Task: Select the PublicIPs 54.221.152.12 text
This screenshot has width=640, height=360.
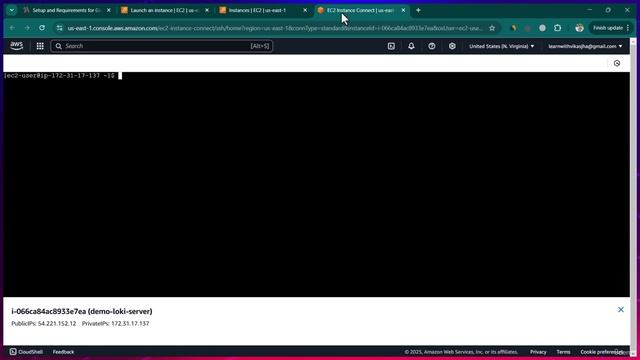Action: 44,323
